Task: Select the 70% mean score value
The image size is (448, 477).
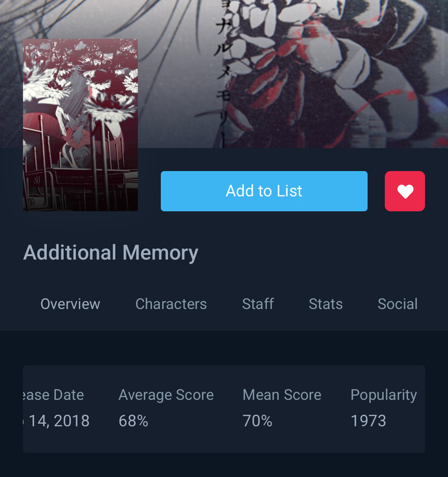Action: click(257, 421)
